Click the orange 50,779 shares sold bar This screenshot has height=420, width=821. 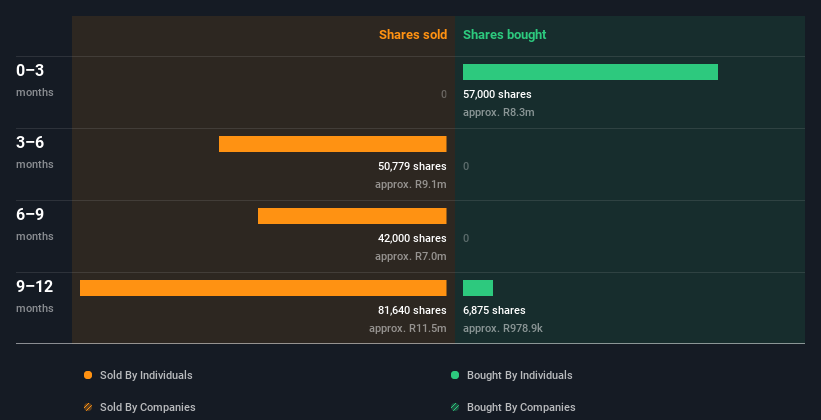(332, 144)
